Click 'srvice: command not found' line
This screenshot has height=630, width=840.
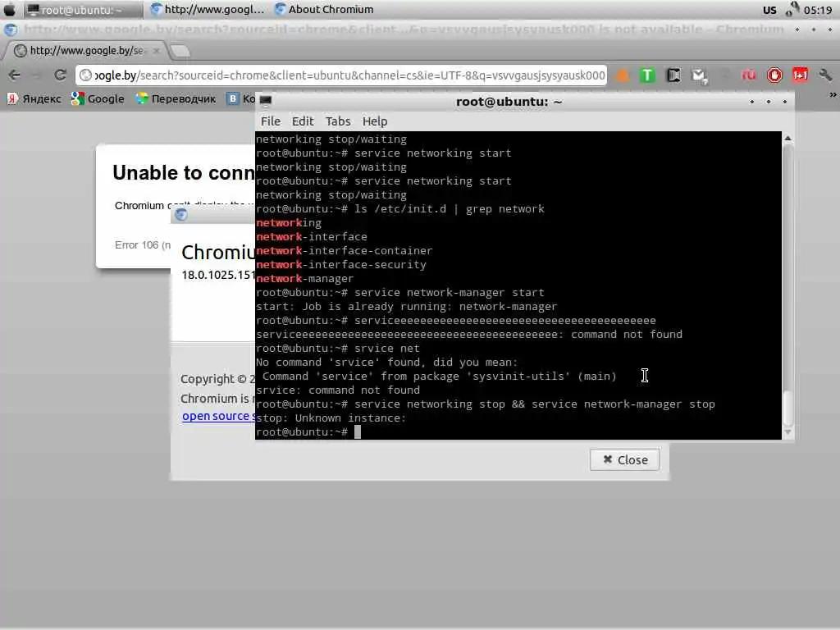pyautogui.click(x=338, y=390)
